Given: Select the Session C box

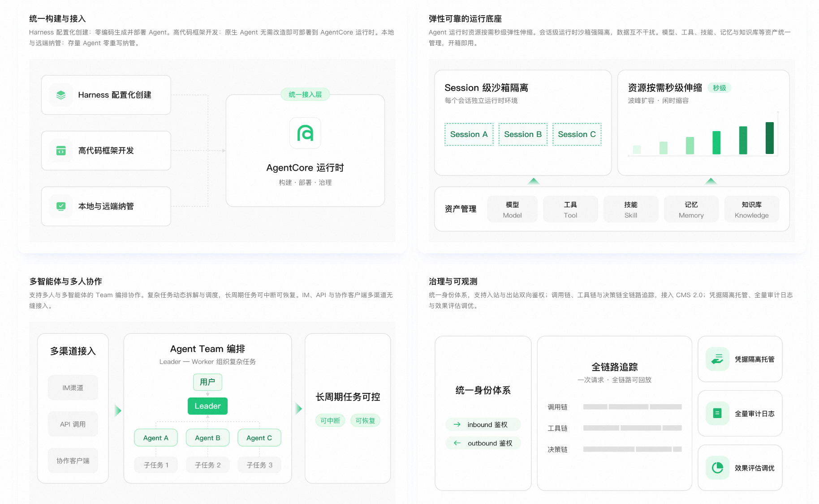Looking at the screenshot, I should click(577, 134).
